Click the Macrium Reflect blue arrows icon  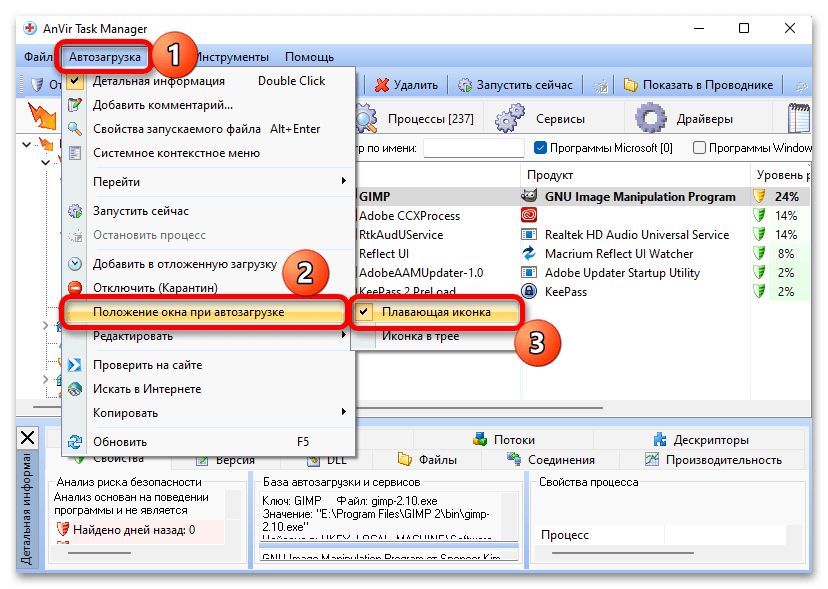pyautogui.click(x=529, y=253)
